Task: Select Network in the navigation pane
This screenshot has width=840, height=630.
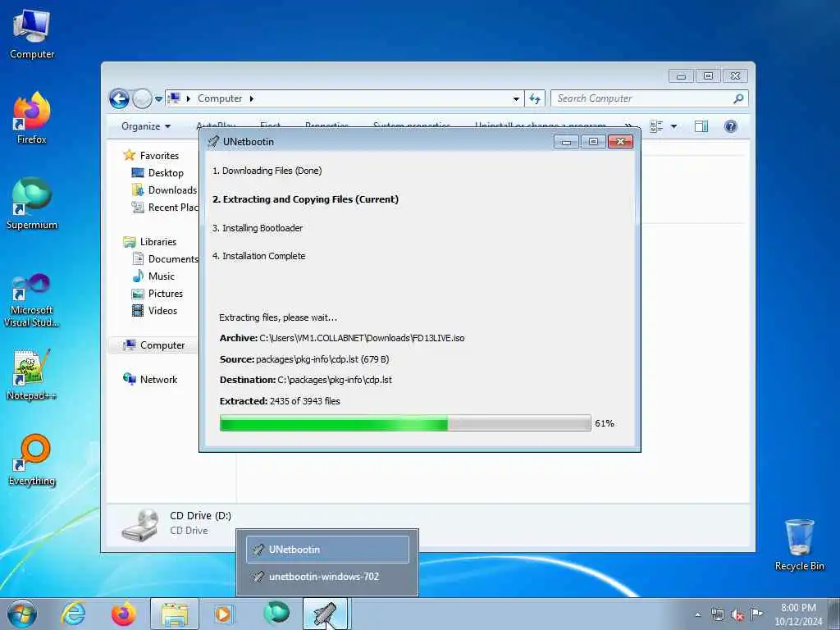Action: (150, 379)
